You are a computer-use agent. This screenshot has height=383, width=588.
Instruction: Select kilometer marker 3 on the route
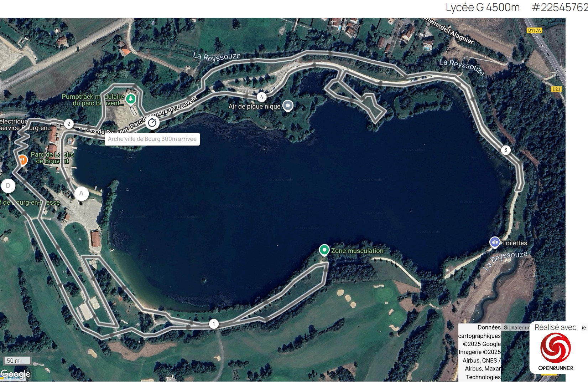click(x=505, y=150)
